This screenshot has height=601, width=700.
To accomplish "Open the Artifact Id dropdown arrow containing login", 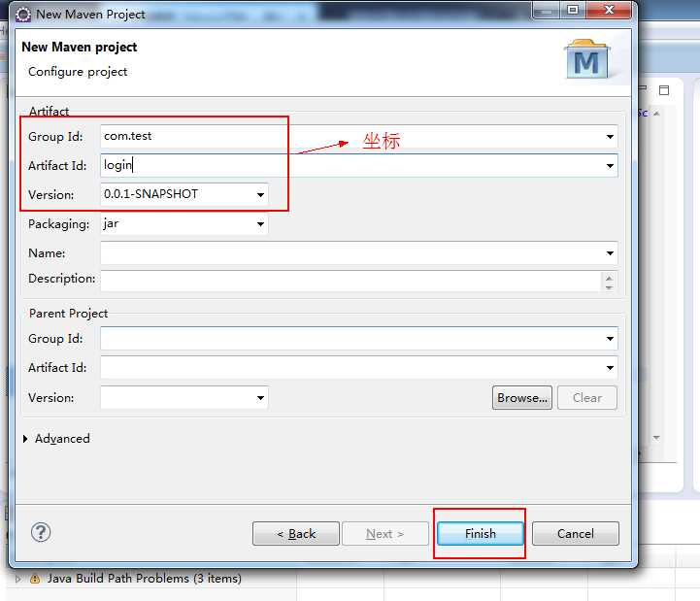I will [x=610, y=166].
